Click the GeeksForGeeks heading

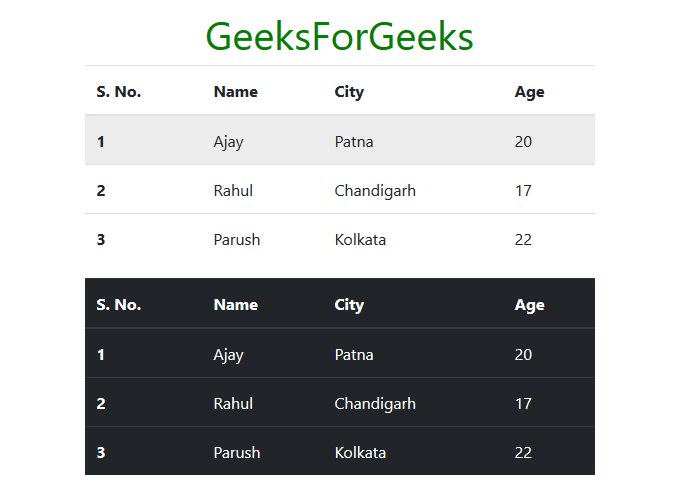click(x=340, y=36)
